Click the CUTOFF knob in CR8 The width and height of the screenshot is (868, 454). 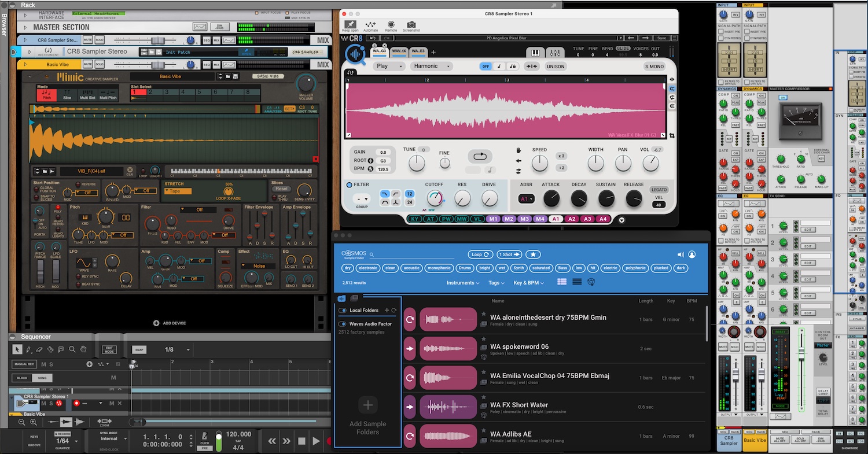[x=435, y=199]
